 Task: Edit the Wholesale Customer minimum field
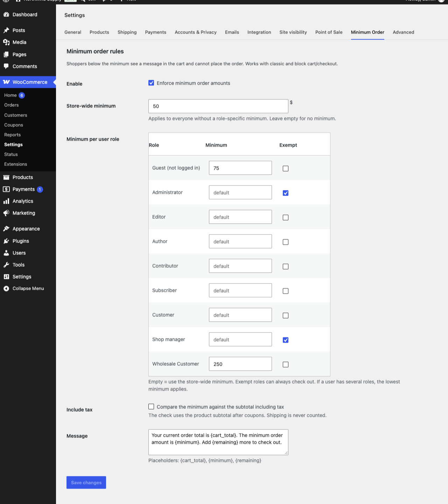point(240,364)
